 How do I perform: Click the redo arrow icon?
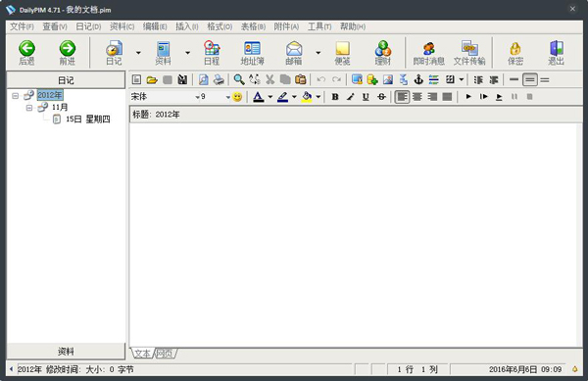pos(336,79)
